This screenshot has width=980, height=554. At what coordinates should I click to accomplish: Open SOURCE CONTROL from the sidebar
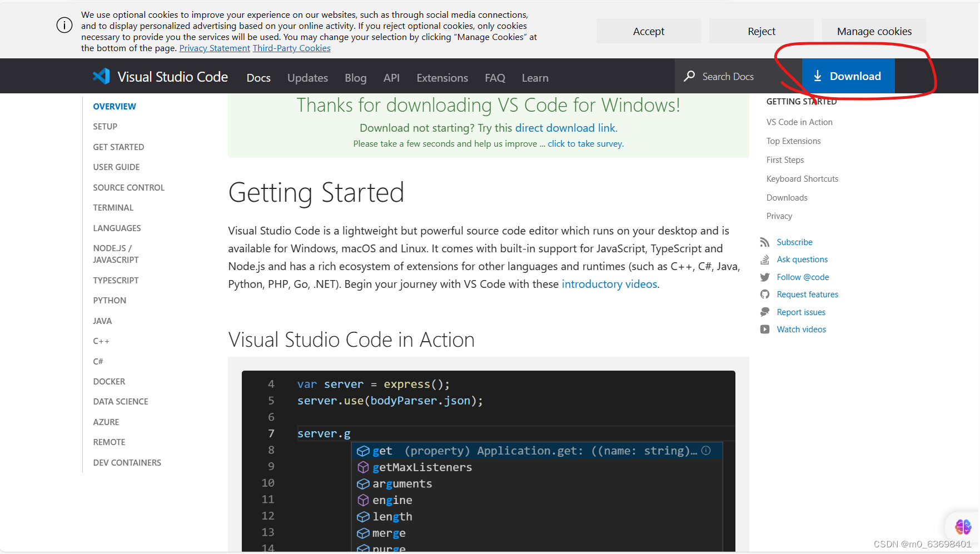pyautogui.click(x=128, y=187)
